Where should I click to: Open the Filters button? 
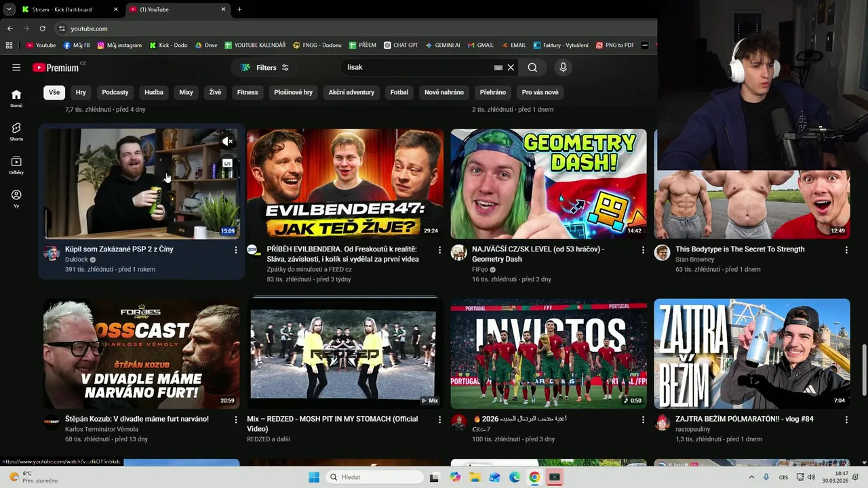[264, 67]
